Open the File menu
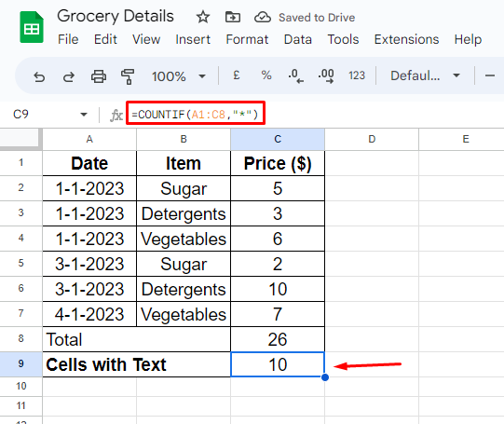Screen dimensions: 504x424 tap(68, 39)
